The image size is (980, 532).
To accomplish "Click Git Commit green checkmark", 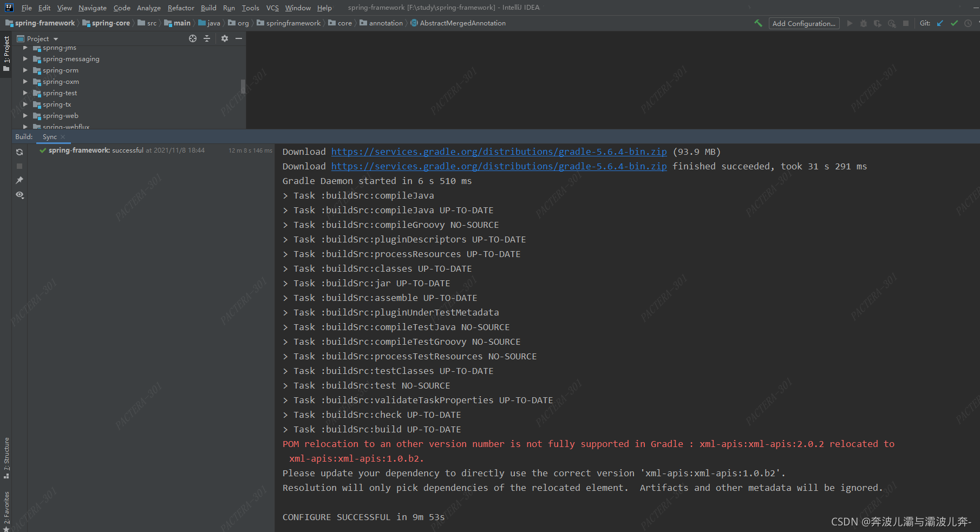I will tap(954, 23).
